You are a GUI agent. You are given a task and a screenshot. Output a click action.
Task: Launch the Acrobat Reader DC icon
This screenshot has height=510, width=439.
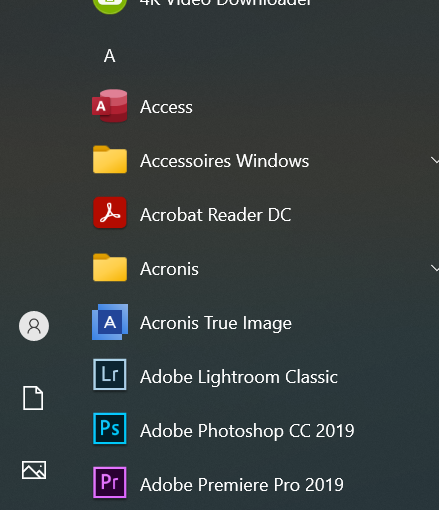(x=110, y=213)
